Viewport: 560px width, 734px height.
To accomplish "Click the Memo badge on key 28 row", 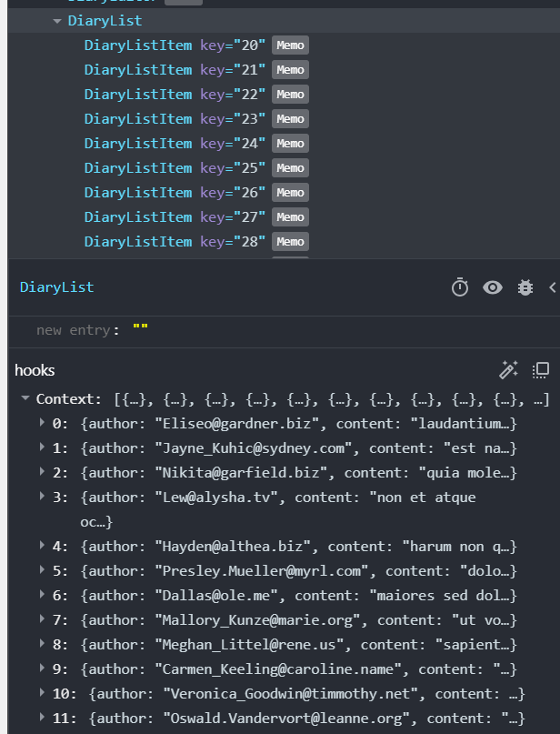I will pos(290,242).
